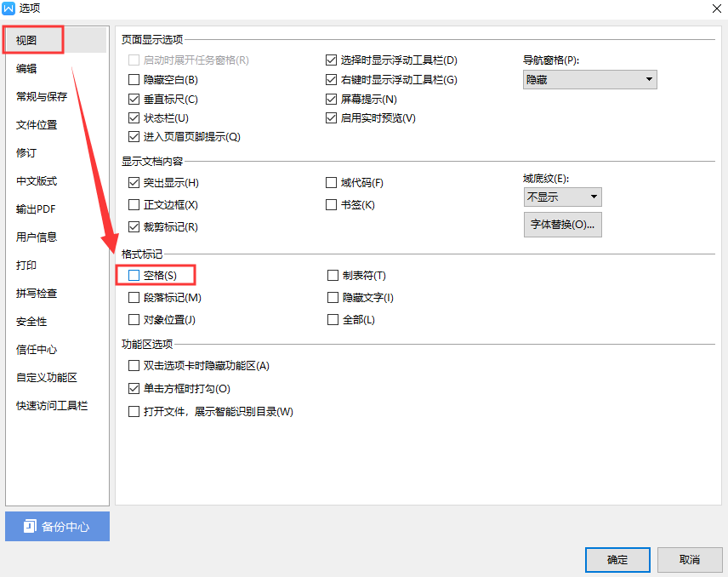The image size is (728, 577).
Task: Check the 空格(S) format mark checkbox
Action: click(x=134, y=276)
